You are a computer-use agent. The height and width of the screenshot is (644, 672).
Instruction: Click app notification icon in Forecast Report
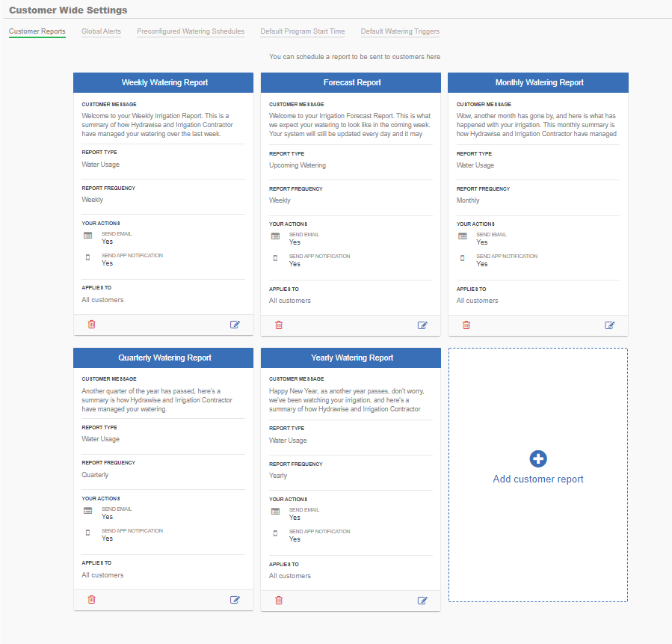coord(275,258)
